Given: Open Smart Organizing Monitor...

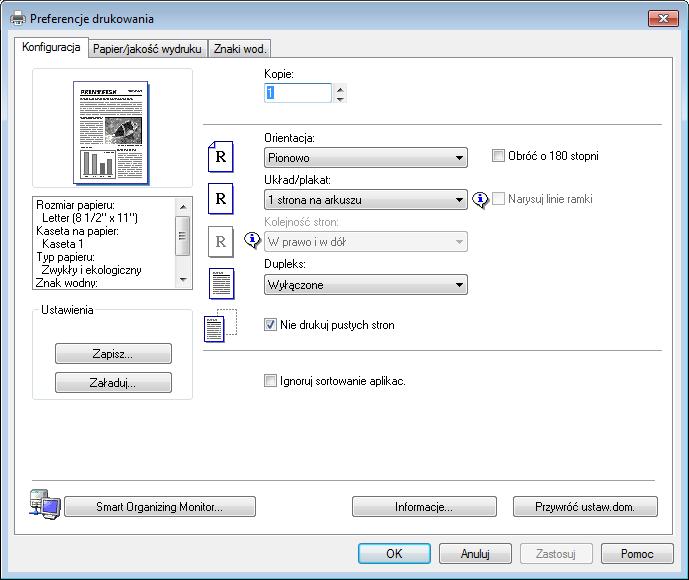Looking at the screenshot, I should tap(160, 507).
